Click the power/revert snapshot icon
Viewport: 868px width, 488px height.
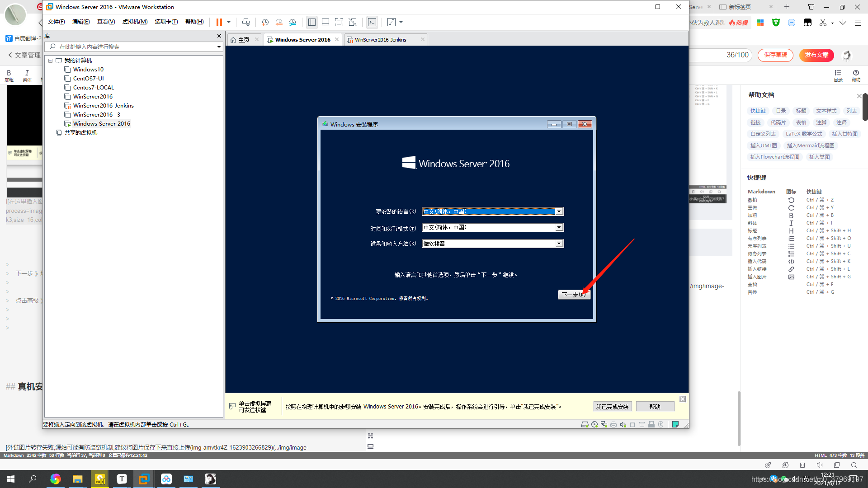279,22
